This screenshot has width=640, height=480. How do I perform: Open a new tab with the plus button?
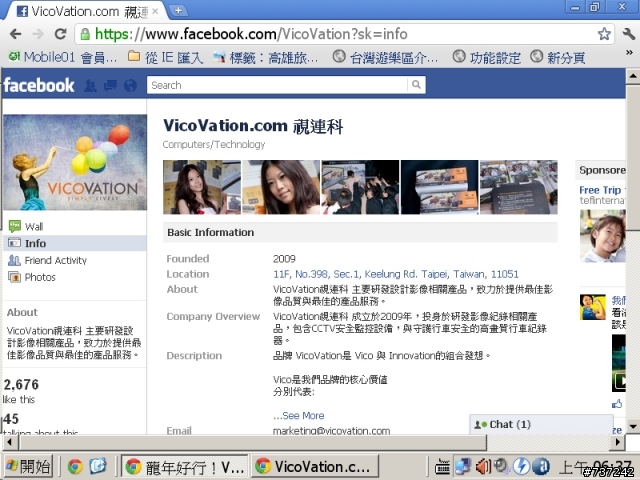click(178, 11)
